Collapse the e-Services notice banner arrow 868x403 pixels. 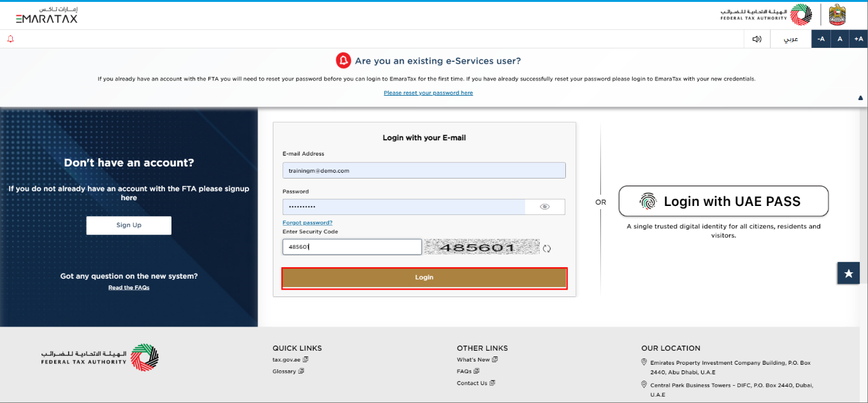(x=860, y=98)
